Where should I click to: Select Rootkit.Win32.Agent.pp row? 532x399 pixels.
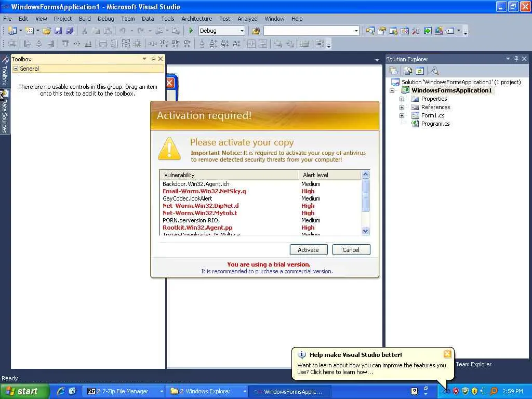(x=261, y=228)
